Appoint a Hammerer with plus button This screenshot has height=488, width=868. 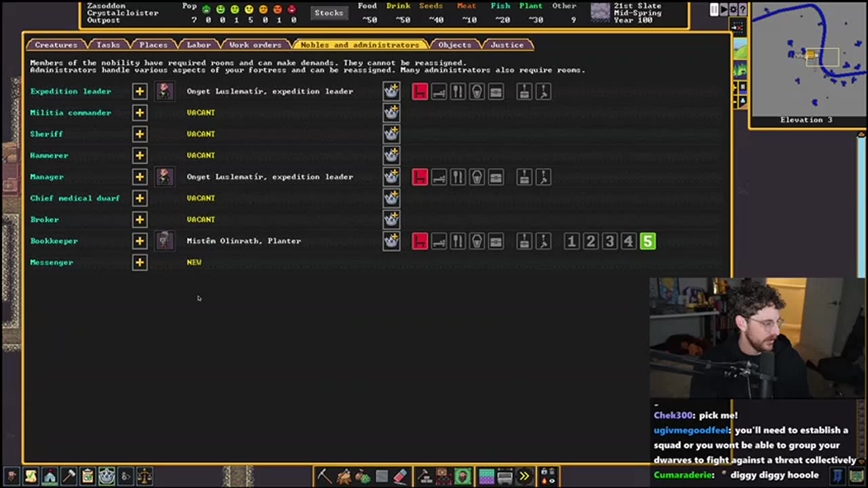[140, 155]
